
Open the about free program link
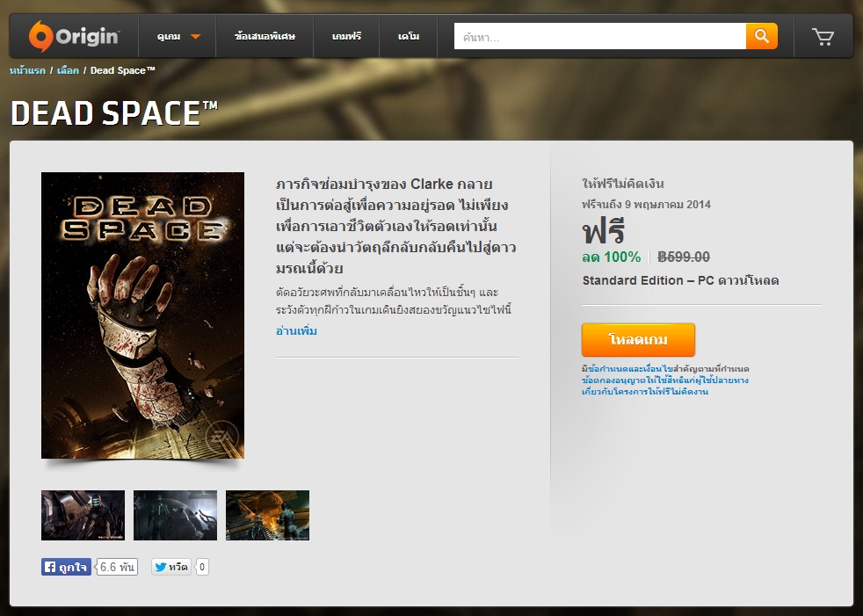(x=645, y=391)
